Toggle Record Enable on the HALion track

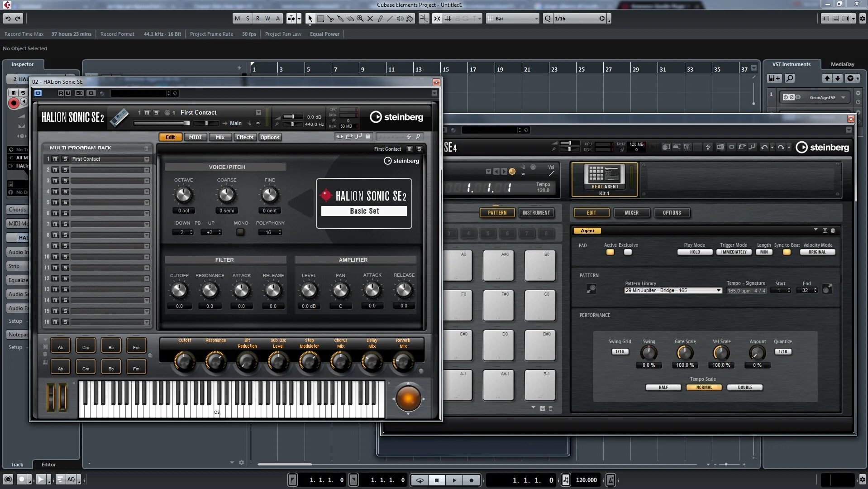coord(14,103)
